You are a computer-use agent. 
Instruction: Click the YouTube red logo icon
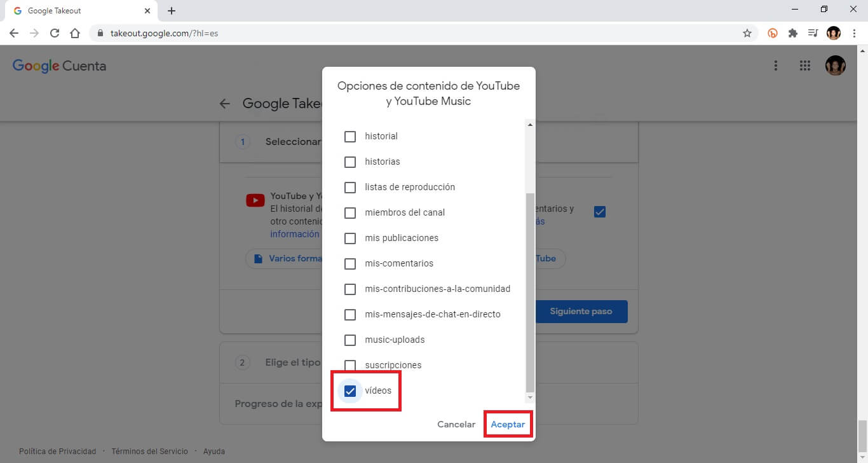pos(255,201)
